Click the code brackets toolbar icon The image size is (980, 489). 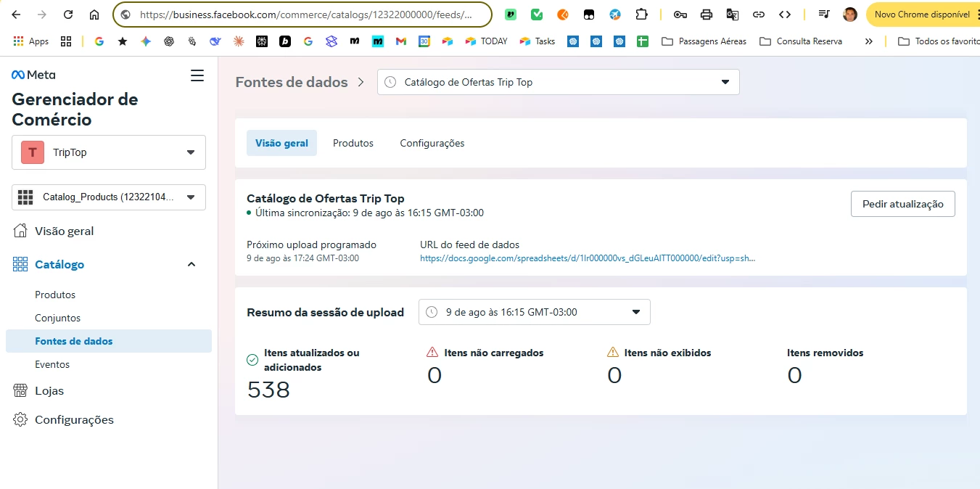click(x=785, y=15)
